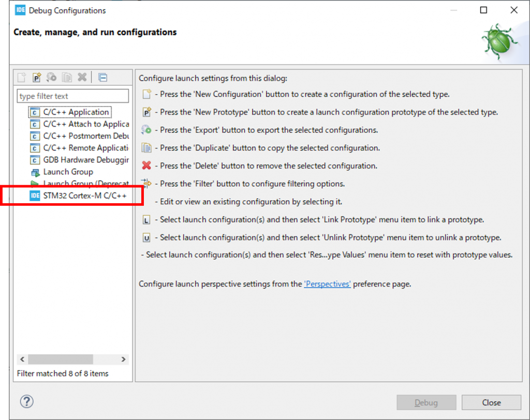
Task: Click the Debug button
Action: click(426, 402)
